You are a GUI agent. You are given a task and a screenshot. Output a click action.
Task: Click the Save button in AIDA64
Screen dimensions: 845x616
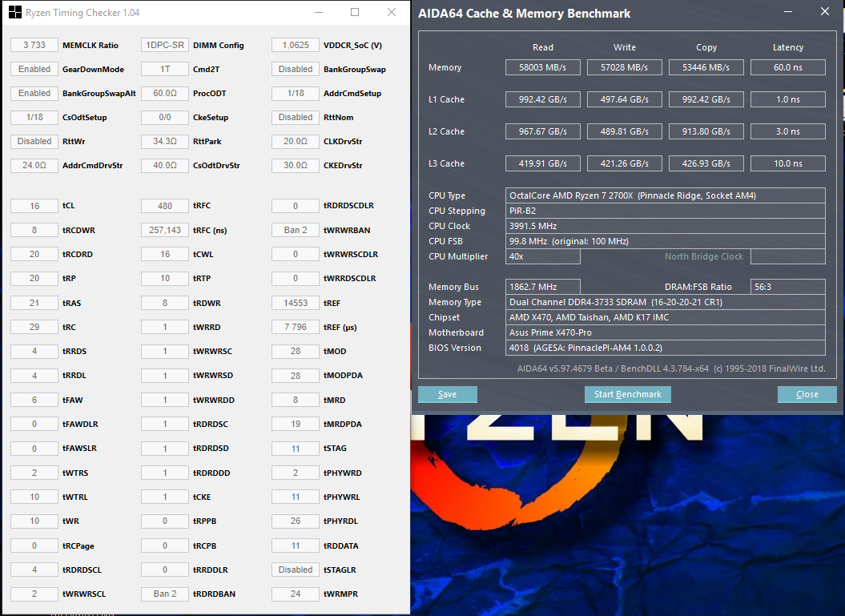point(447,394)
